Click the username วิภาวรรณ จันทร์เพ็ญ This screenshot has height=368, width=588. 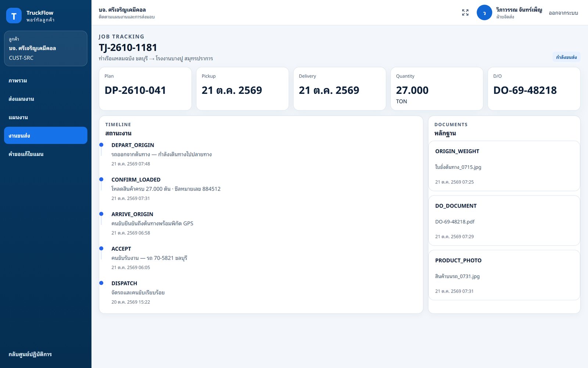[519, 10]
